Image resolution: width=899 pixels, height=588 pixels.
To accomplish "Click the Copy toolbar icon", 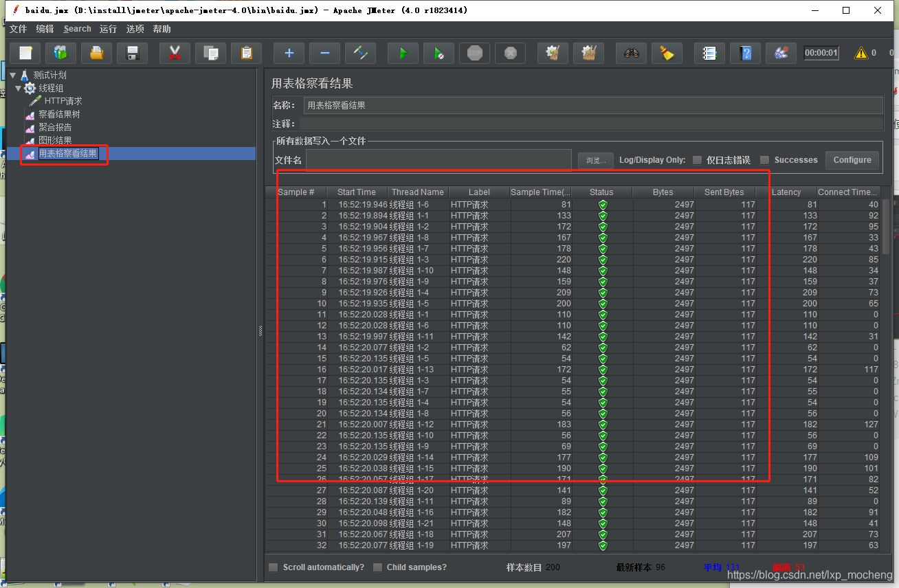I will [x=210, y=53].
